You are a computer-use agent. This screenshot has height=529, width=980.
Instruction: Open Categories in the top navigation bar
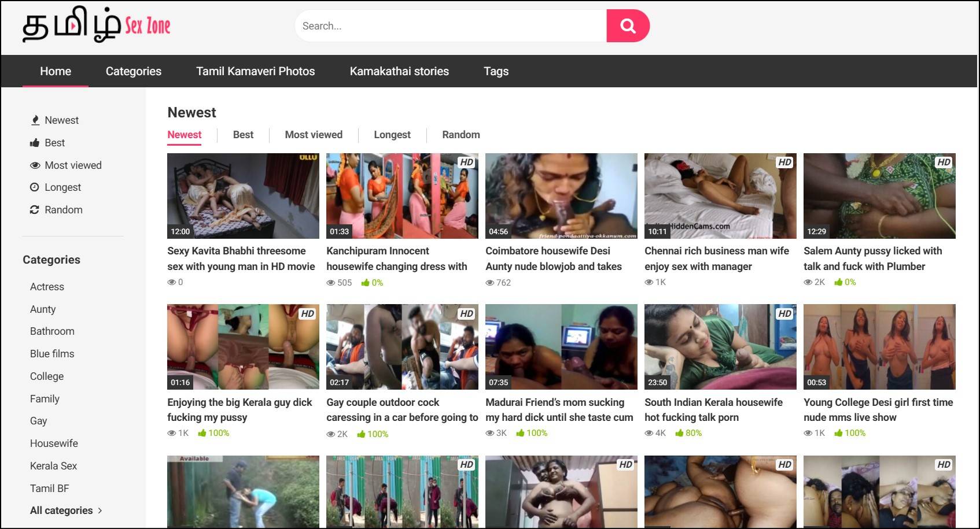click(134, 71)
